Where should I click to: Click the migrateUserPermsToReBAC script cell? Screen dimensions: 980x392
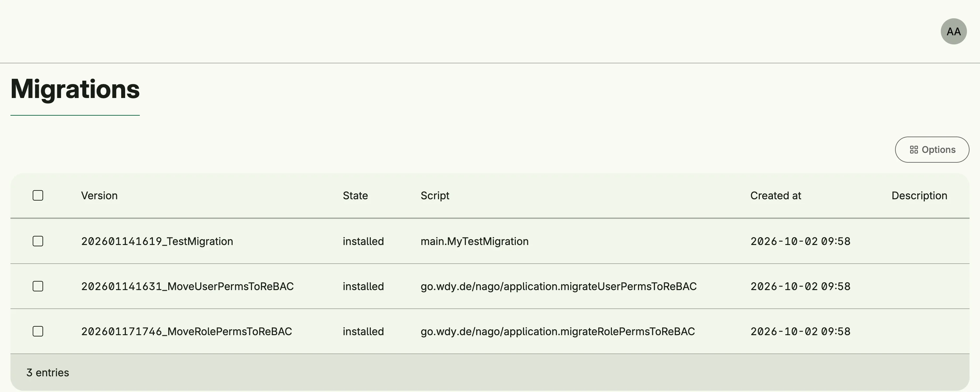(x=559, y=286)
